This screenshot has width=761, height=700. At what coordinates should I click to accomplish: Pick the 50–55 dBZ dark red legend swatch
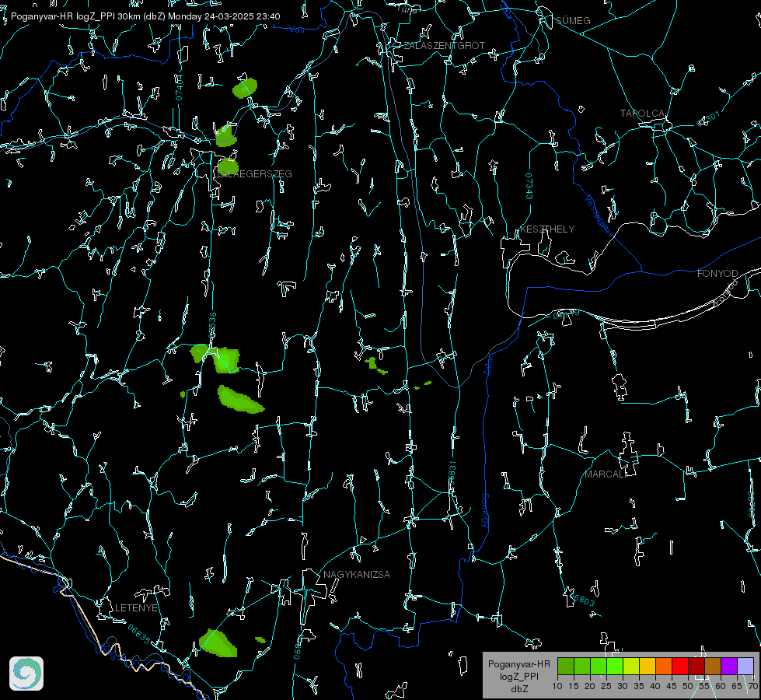[x=696, y=666]
